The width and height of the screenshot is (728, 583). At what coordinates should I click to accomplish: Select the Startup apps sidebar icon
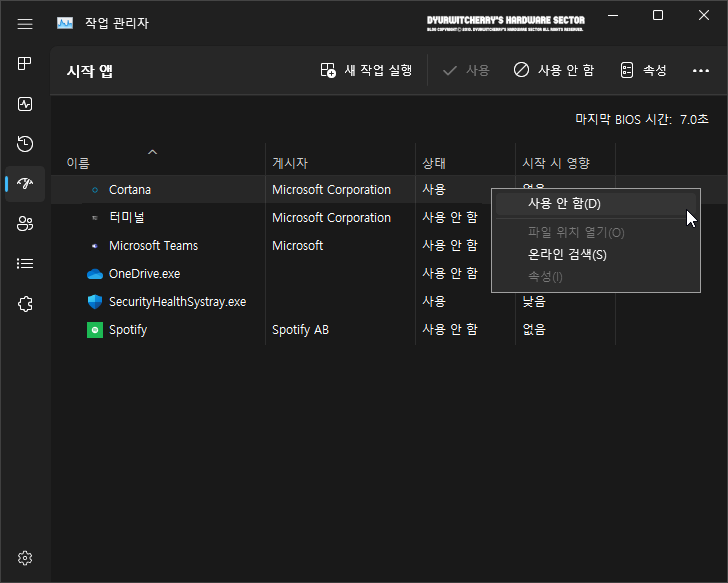click(x=25, y=183)
